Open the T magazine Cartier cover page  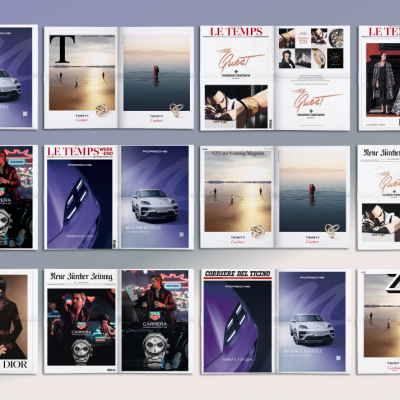point(82,78)
